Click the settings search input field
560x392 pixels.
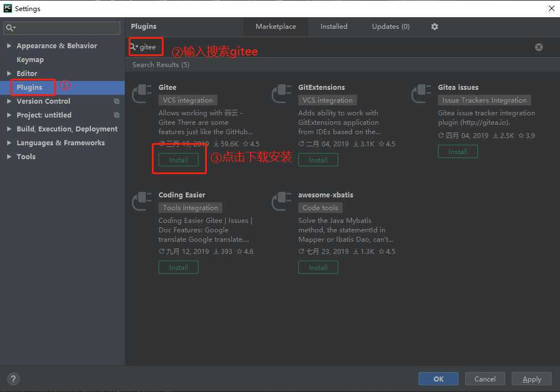pyautogui.click(x=62, y=28)
